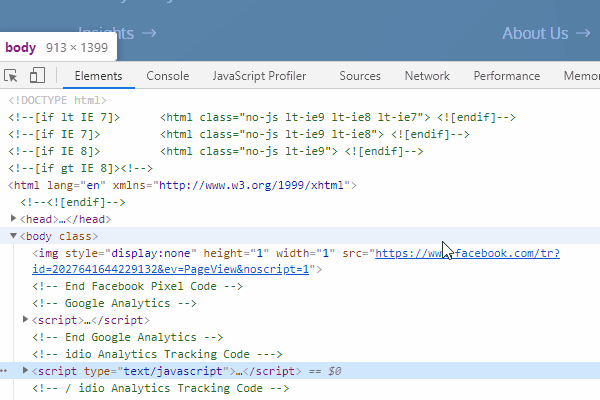
Task: Click the About Us page link
Action: point(535,33)
